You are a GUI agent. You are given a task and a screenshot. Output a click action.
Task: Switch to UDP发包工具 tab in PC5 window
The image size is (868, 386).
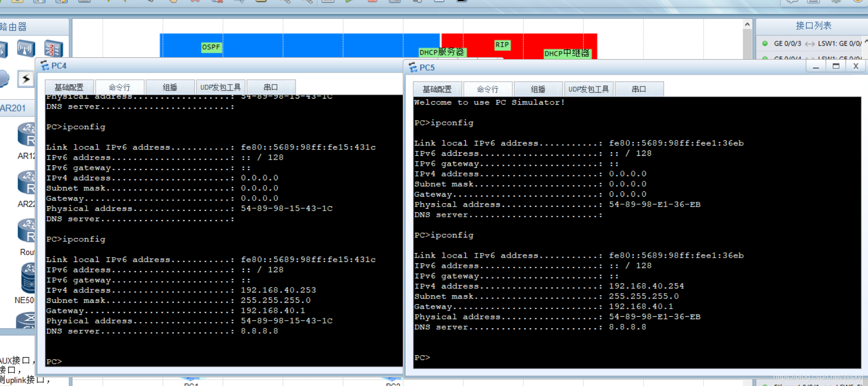pyautogui.click(x=589, y=89)
